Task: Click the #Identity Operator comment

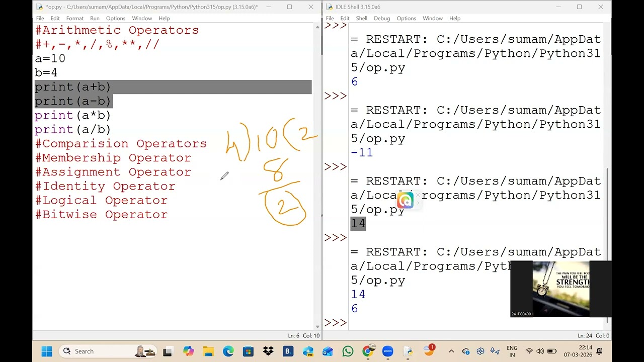Action: click(105, 186)
